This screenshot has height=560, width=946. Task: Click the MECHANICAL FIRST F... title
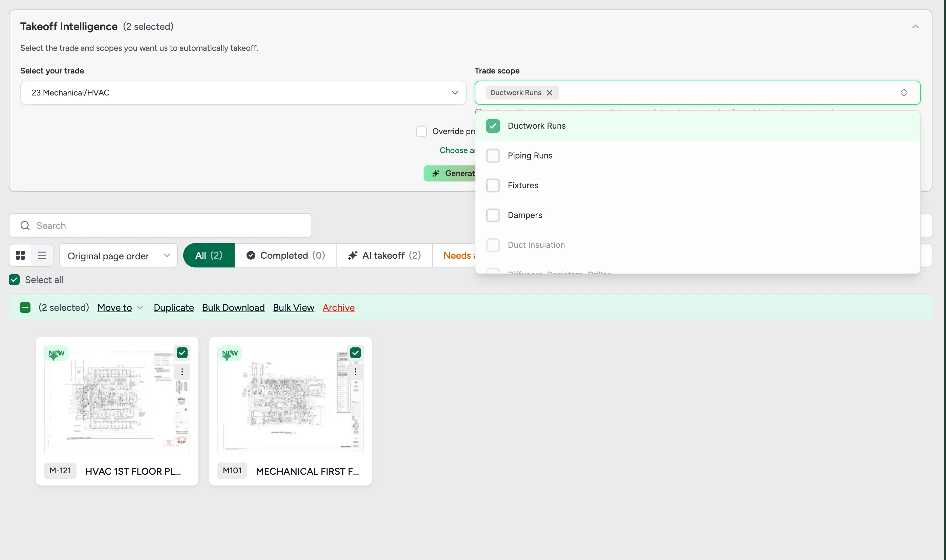[x=307, y=471]
